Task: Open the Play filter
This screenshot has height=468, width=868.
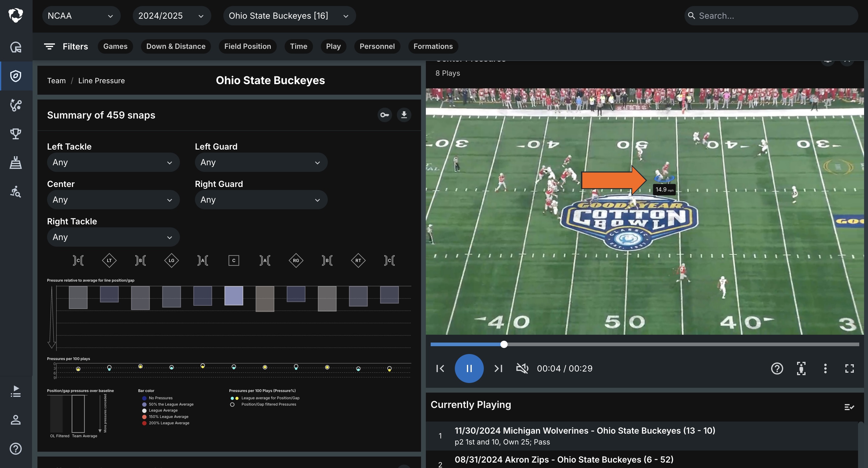Action: click(x=333, y=46)
